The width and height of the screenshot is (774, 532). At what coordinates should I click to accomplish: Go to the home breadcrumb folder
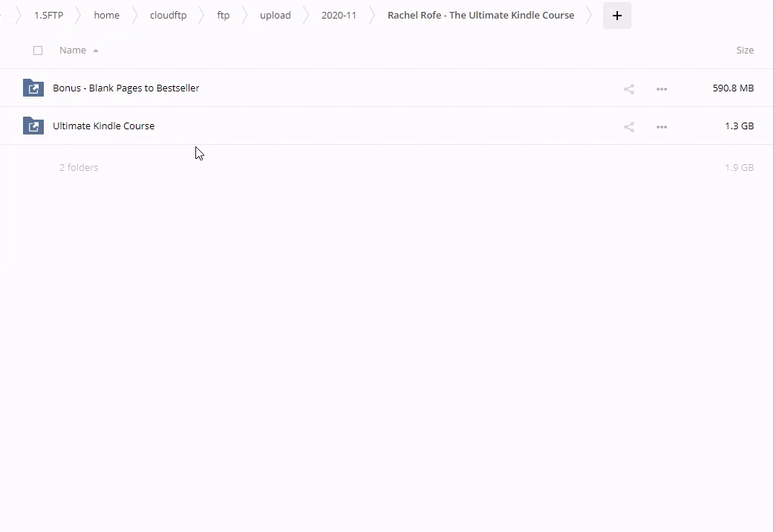pos(106,16)
